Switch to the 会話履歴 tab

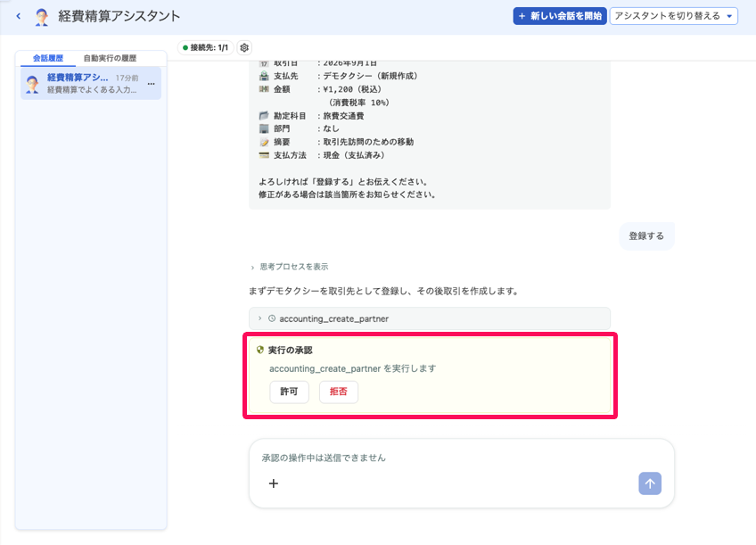pos(48,58)
